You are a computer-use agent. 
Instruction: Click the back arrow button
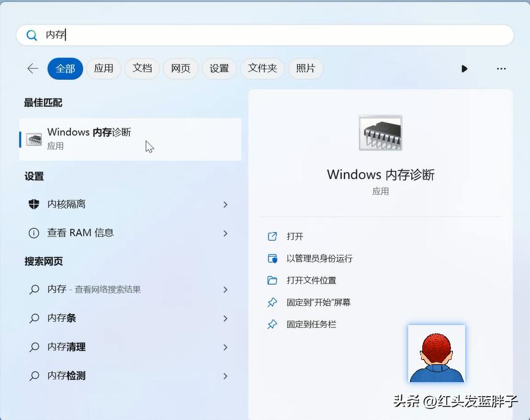[x=32, y=69]
